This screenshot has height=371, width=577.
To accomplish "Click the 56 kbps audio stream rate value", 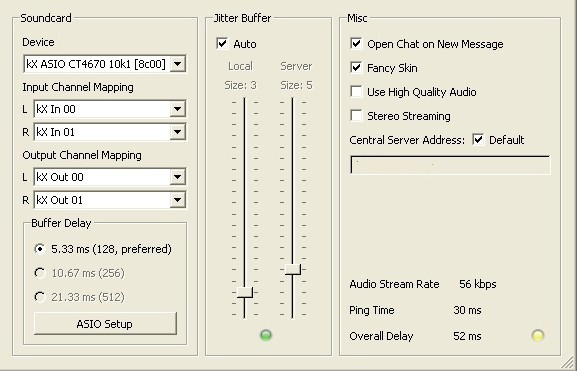I will tap(478, 284).
